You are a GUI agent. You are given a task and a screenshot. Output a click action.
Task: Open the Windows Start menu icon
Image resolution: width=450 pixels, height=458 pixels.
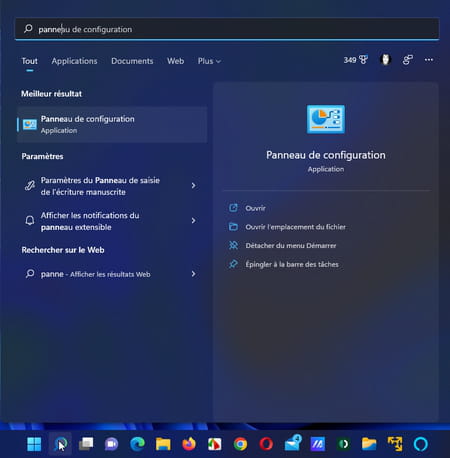(34, 444)
